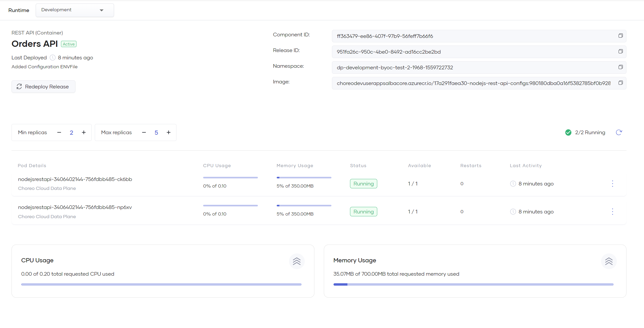Screen dimensions: 644x328
Task: Open options menu for ck6bb pod
Action: [613, 184]
